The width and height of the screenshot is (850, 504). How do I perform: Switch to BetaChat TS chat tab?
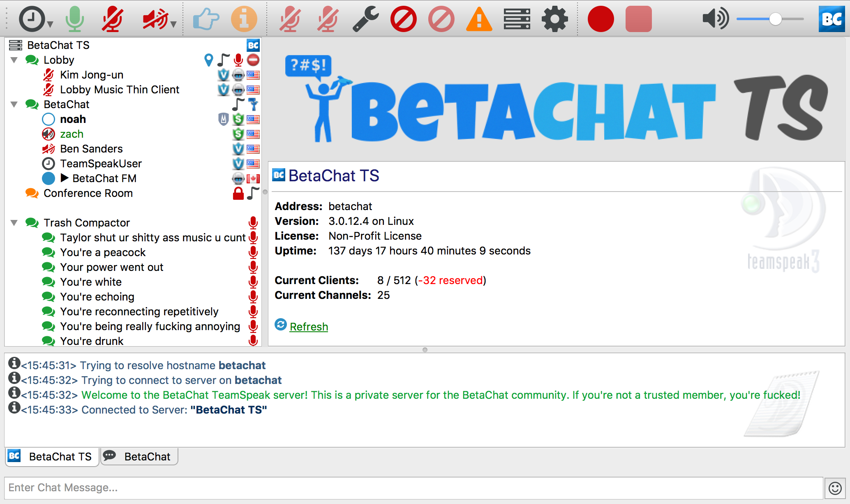tap(52, 457)
